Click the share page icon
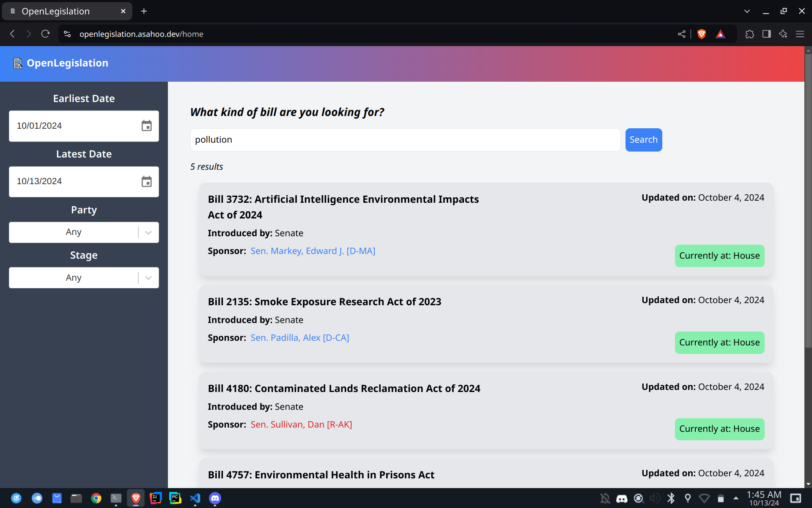812x508 pixels. pos(682,34)
